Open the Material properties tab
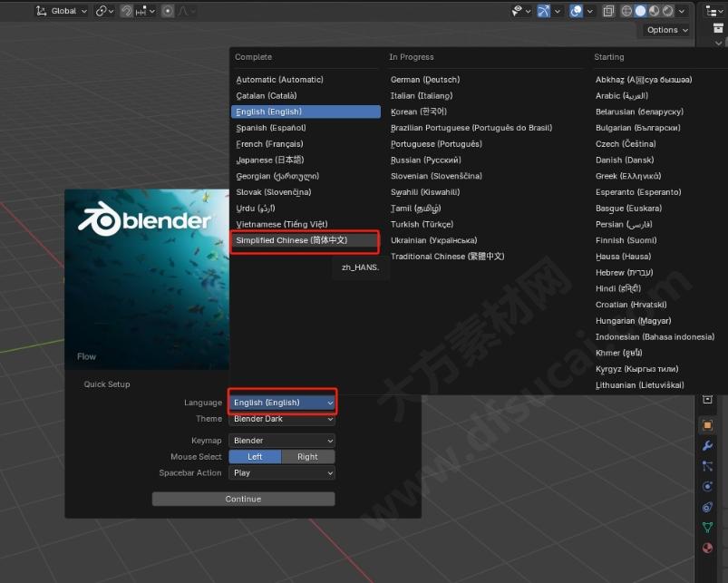Image resolution: width=728 pixels, height=583 pixels. (x=707, y=548)
